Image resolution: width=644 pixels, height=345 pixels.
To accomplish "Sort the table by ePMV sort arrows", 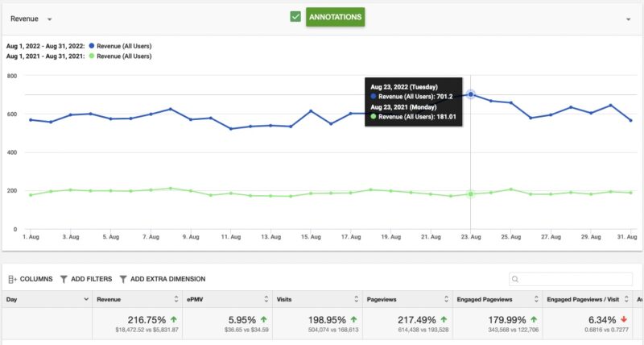I will pyautogui.click(x=266, y=299).
